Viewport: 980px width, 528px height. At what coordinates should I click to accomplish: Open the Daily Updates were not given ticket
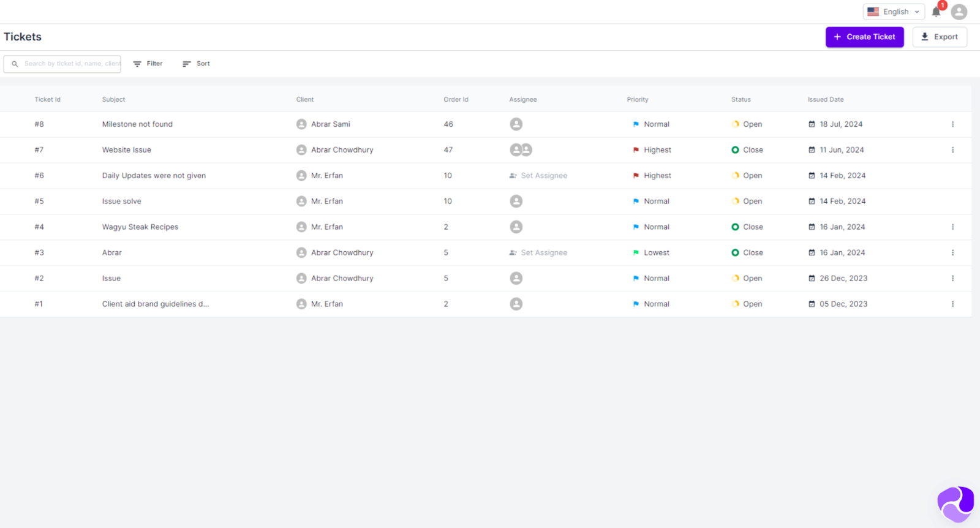(x=154, y=176)
